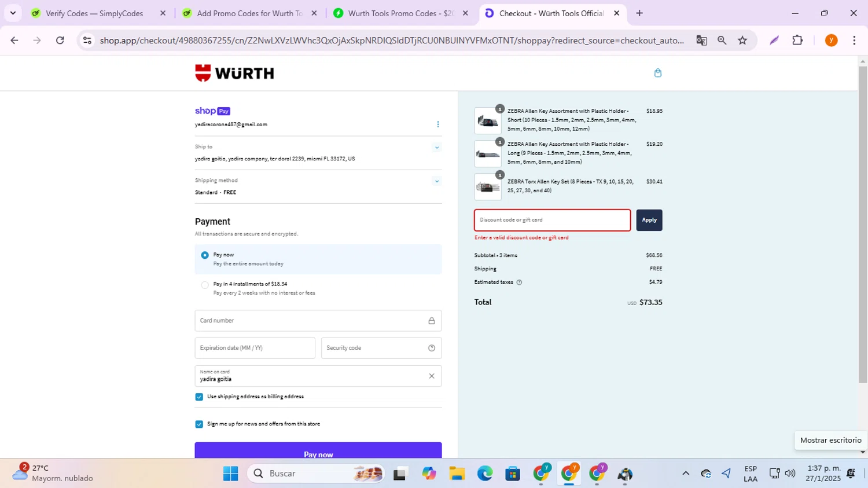Expand the Shipping method section
This screenshot has height=488, width=868.
pyautogui.click(x=437, y=181)
